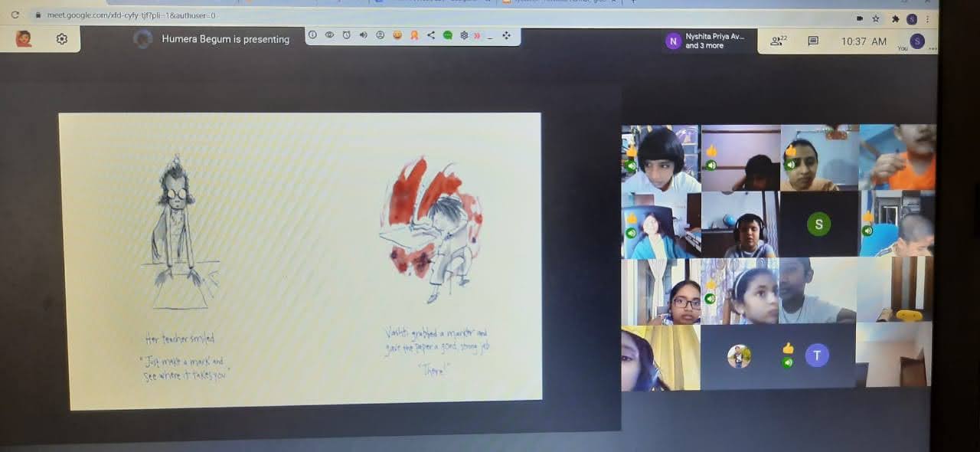Bookmark this page with the star icon
This screenshot has height=452, width=980.
pos(876,18)
